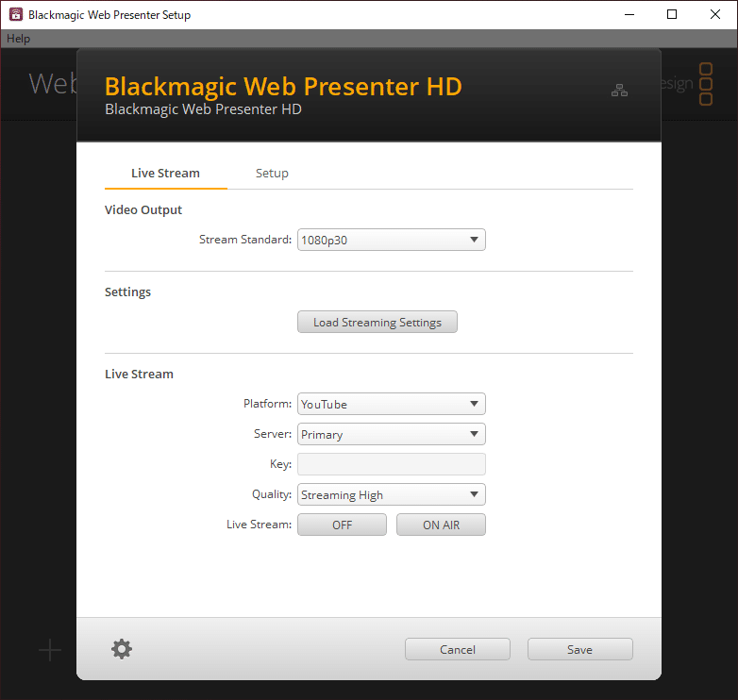The width and height of the screenshot is (738, 700).
Task: Click the Blackmagic app icon in title bar
Action: point(16,14)
